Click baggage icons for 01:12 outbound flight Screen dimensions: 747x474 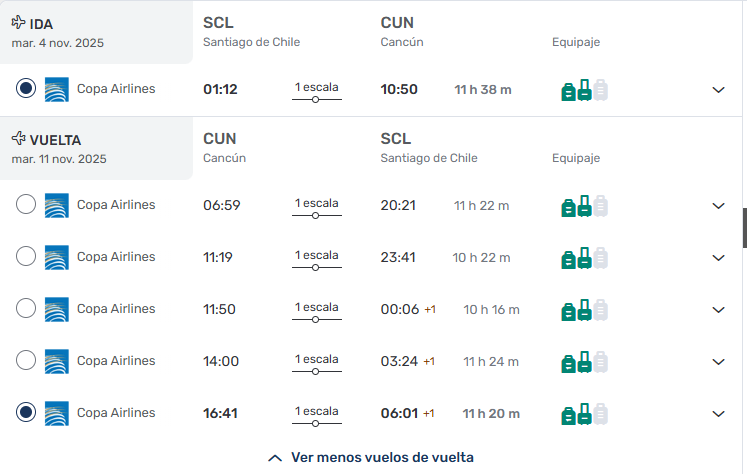[x=584, y=90]
